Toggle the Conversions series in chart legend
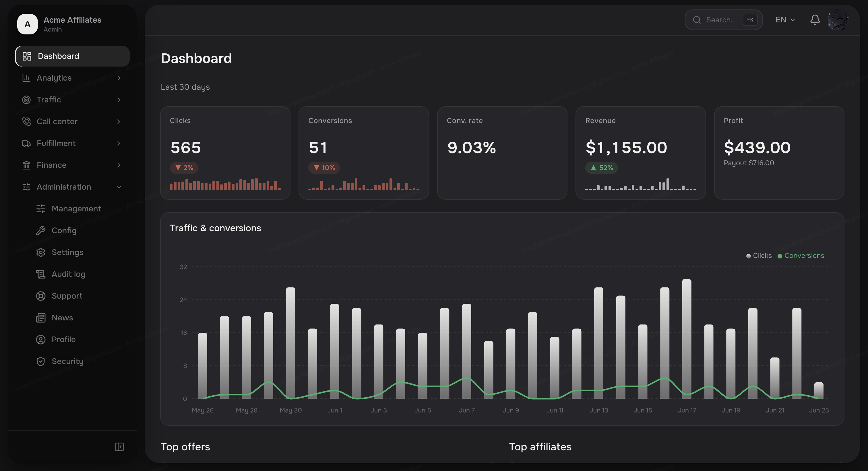The width and height of the screenshot is (868, 471). tap(801, 256)
